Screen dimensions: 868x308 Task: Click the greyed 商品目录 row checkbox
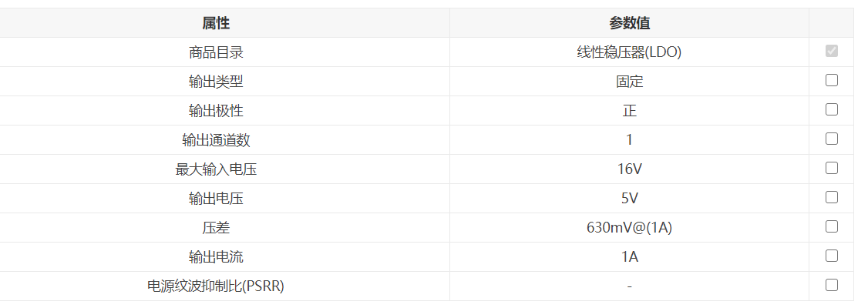[831, 52]
